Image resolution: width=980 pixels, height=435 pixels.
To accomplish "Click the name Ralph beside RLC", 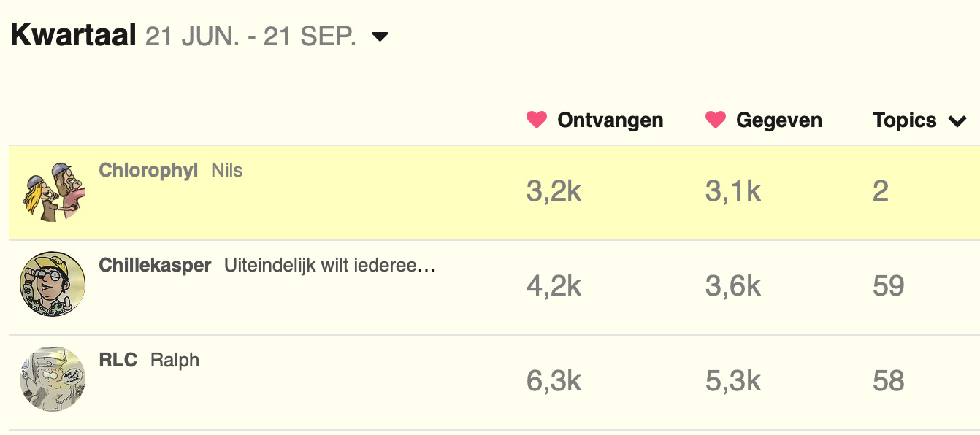I will (175, 361).
